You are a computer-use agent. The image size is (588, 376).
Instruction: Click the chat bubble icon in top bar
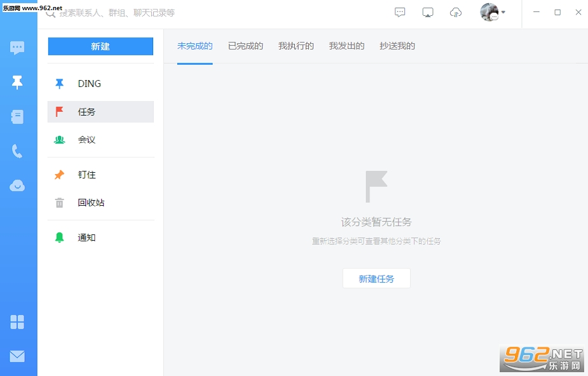[x=400, y=12]
